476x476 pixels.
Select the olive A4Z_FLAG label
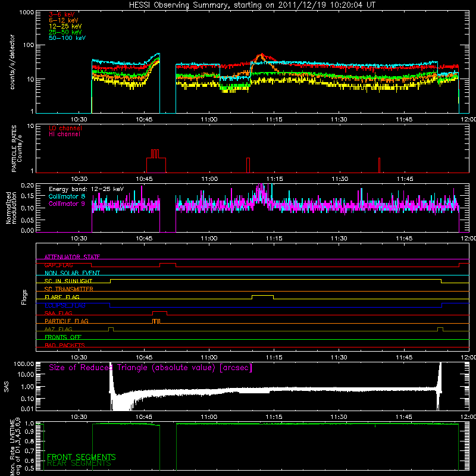58,329
